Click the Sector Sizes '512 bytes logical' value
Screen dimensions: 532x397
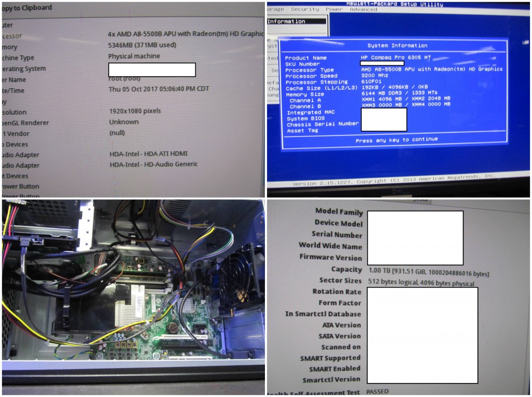point(421,282)
